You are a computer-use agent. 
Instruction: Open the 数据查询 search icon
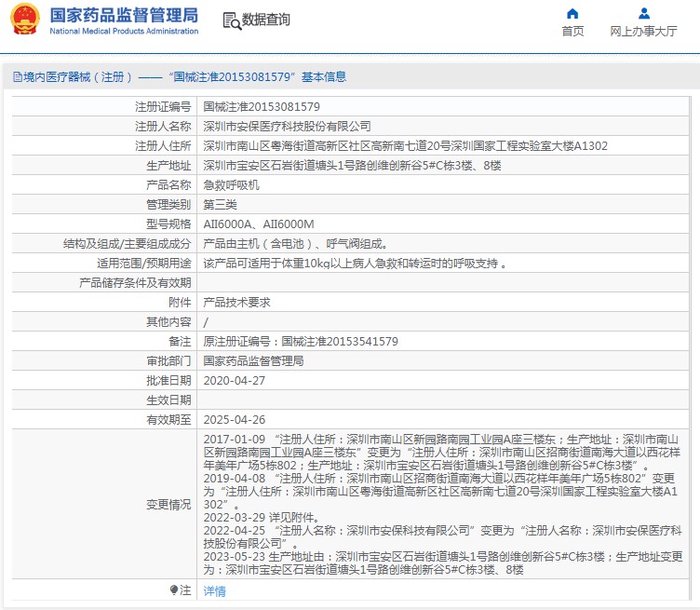(232, 21)
